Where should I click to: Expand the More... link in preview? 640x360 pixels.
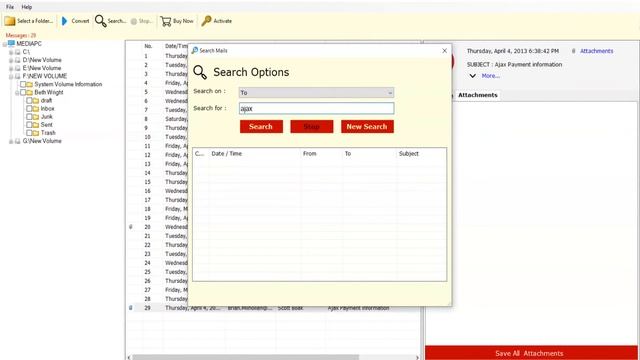(490, 76)
